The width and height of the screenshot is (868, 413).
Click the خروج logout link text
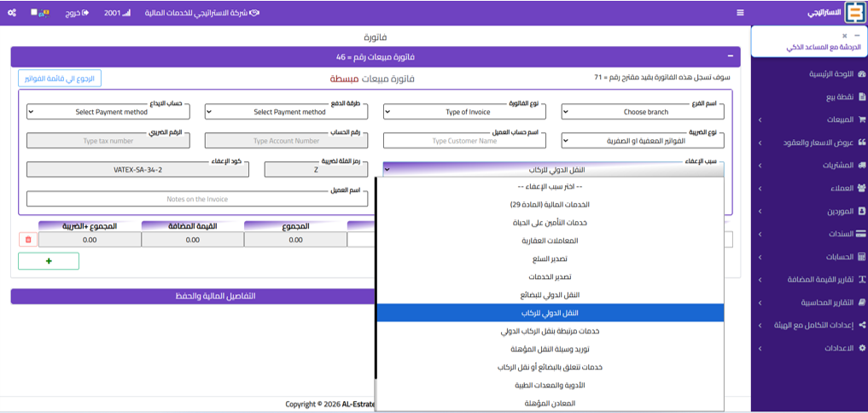click(x=73, y=12)
